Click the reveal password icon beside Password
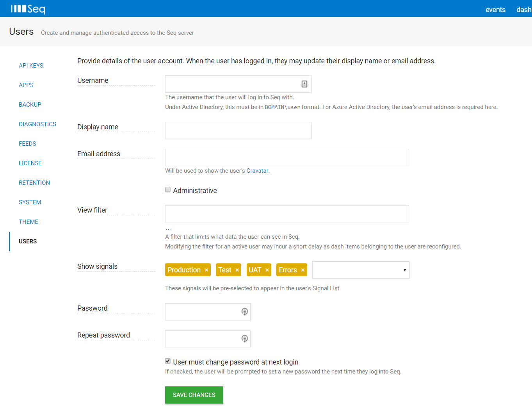 pos(245,311)
